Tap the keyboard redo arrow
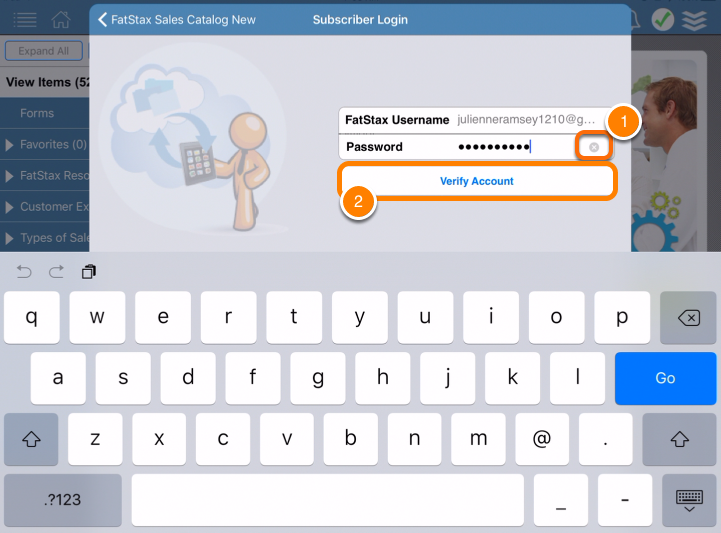The height and width of the screenshot is (533, 721). click(56, 272)
